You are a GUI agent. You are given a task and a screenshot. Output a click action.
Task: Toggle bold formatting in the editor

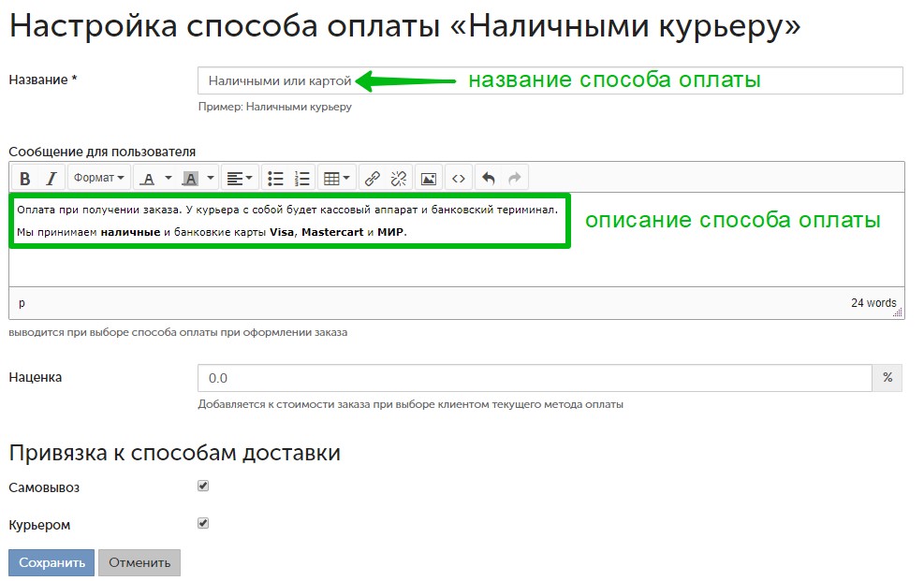(24, 178)
